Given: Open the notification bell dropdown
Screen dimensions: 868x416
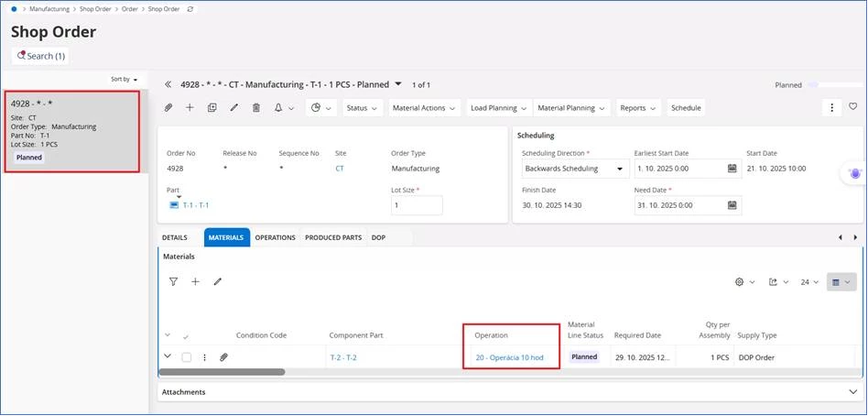Looking at the screenshot, I should (x=284, y=108).
